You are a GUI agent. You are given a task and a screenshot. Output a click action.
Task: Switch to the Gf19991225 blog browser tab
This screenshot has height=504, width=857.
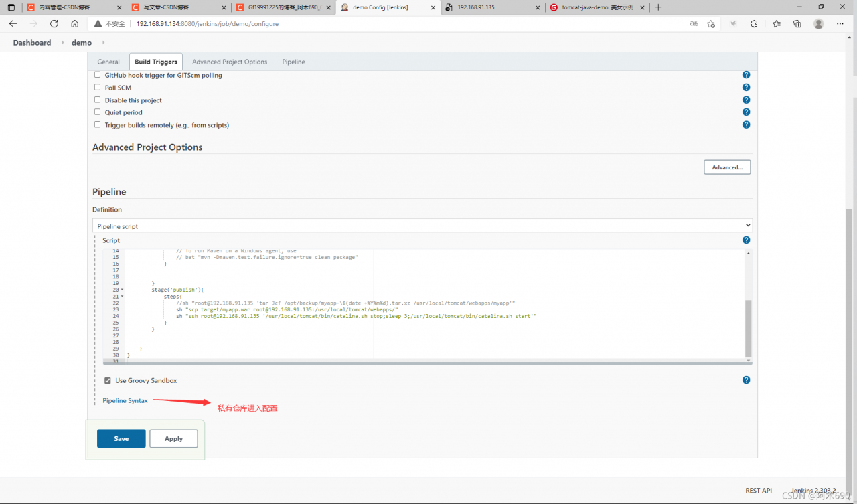283,7
